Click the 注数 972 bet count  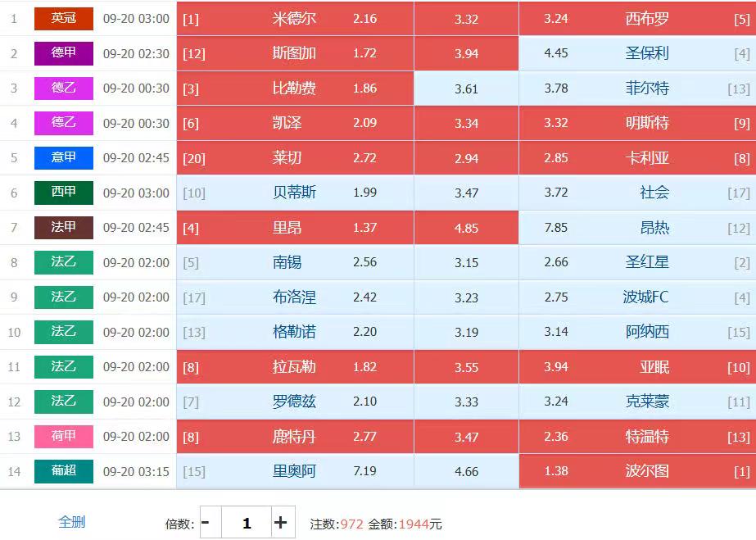pos(337,524)
